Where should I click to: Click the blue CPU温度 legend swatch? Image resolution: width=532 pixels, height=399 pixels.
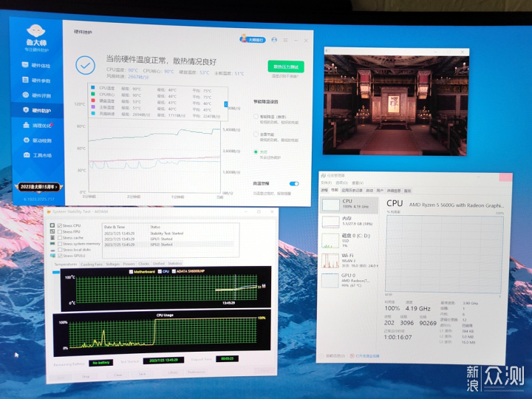click(x=92, y=87)
